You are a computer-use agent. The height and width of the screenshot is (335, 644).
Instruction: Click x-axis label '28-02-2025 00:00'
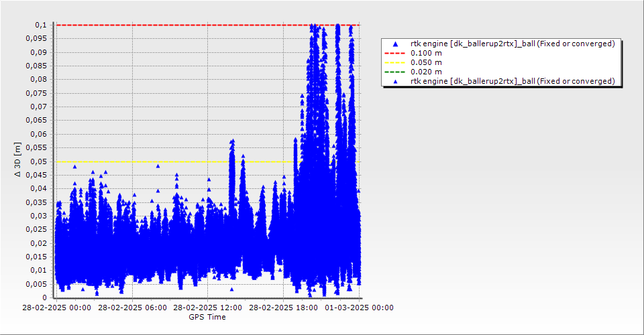(56, 308)
